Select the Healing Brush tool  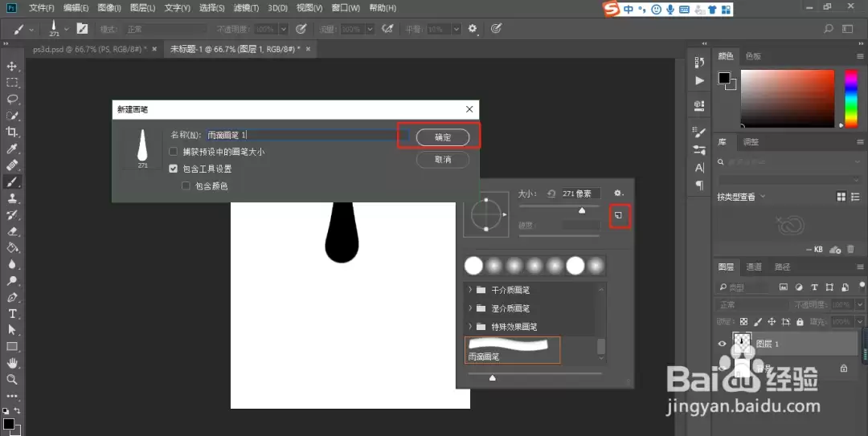coord(11,165)
